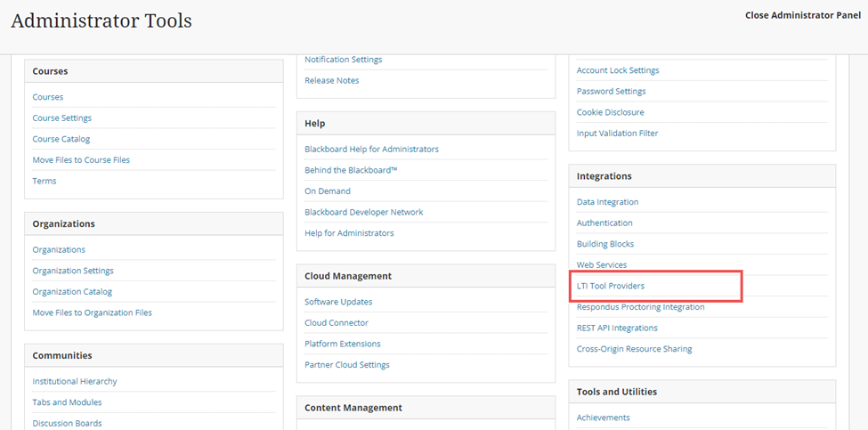The width and height of the screenshot is (868, 430).
Task: Open Notification Settings
Action: (x=344, y=60)
